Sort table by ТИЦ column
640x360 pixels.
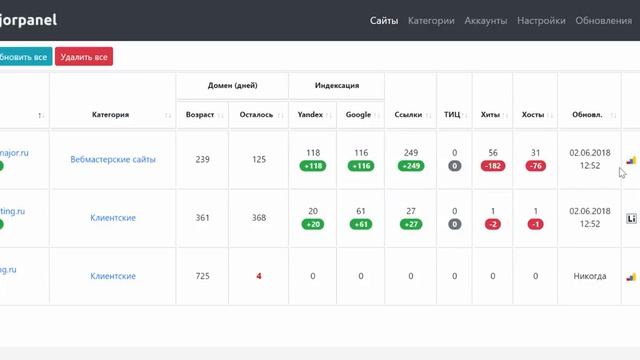454,115
